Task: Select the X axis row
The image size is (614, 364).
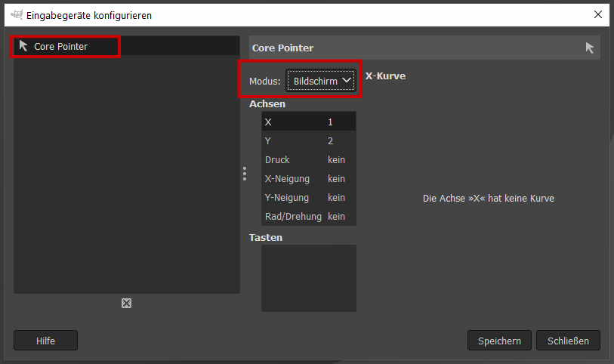Action: [x=308, y=122]
